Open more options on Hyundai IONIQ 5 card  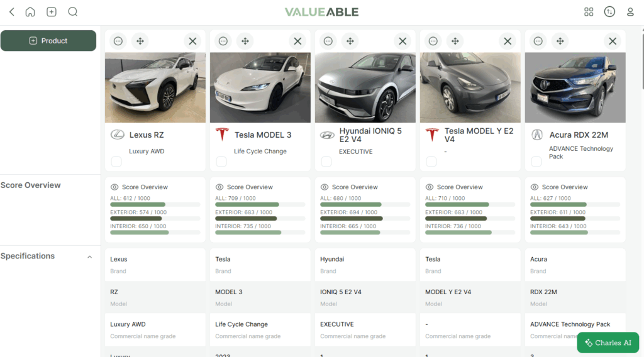pos(328,41)
